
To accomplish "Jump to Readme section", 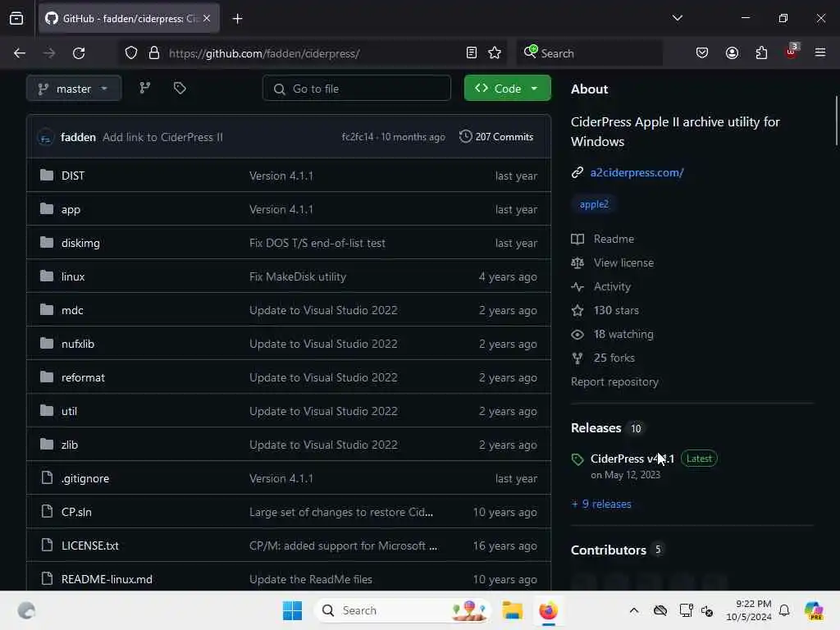I will coord(614,239).
